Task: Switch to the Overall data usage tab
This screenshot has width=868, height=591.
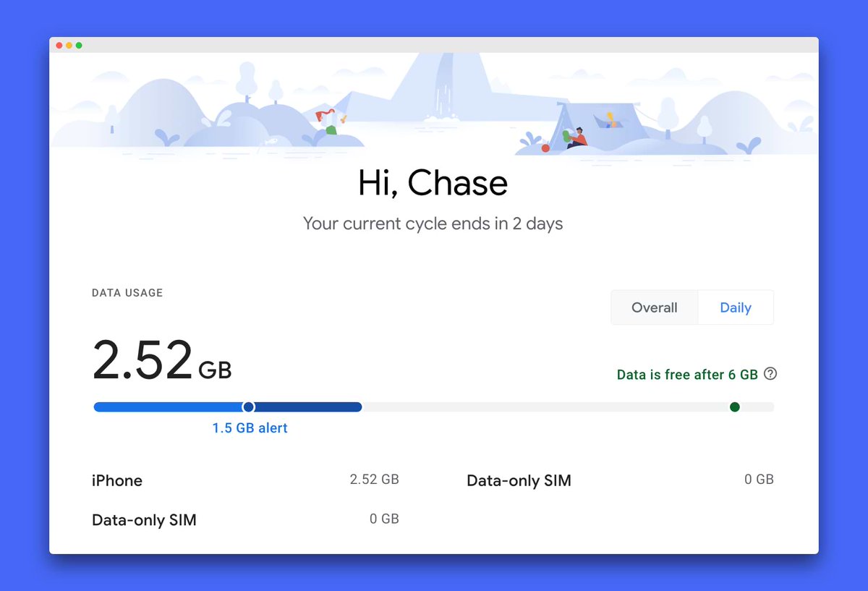Action: click(655, 307)
